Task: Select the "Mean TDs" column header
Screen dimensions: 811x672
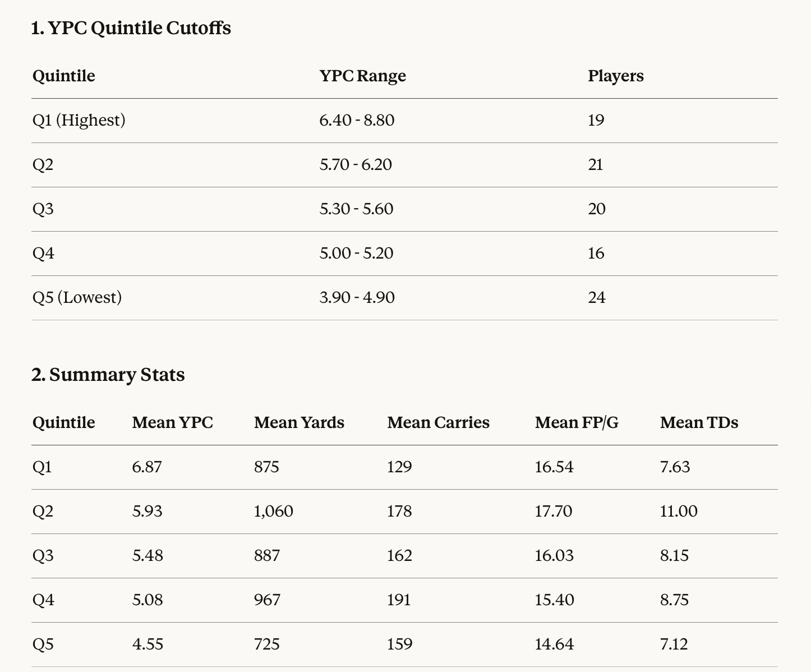Action: click(699, 422)
